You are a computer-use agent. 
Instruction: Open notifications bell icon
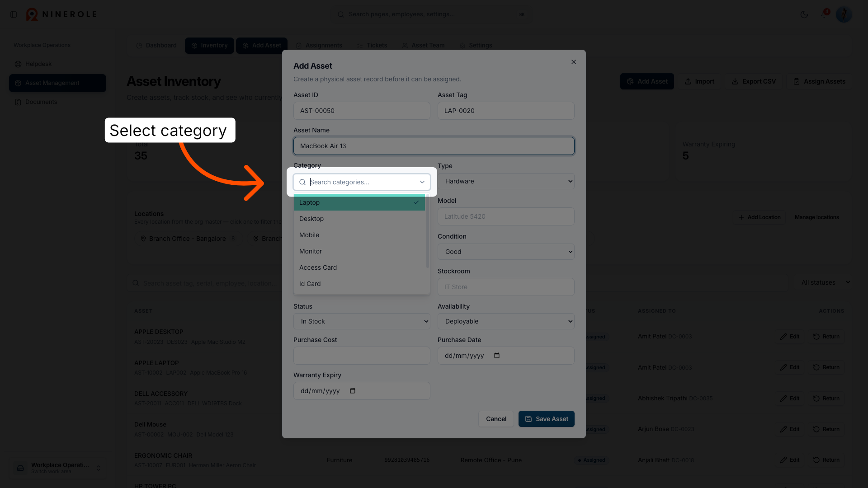coord(824,14)
